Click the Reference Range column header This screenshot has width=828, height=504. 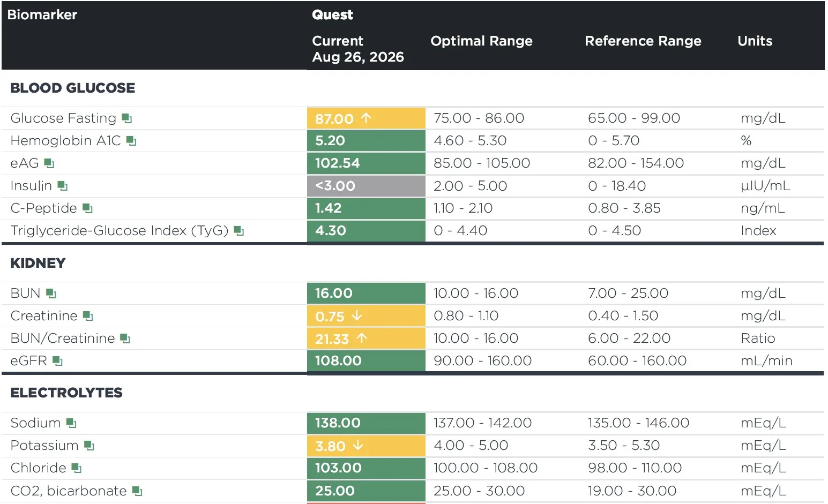tap(643, 41)
